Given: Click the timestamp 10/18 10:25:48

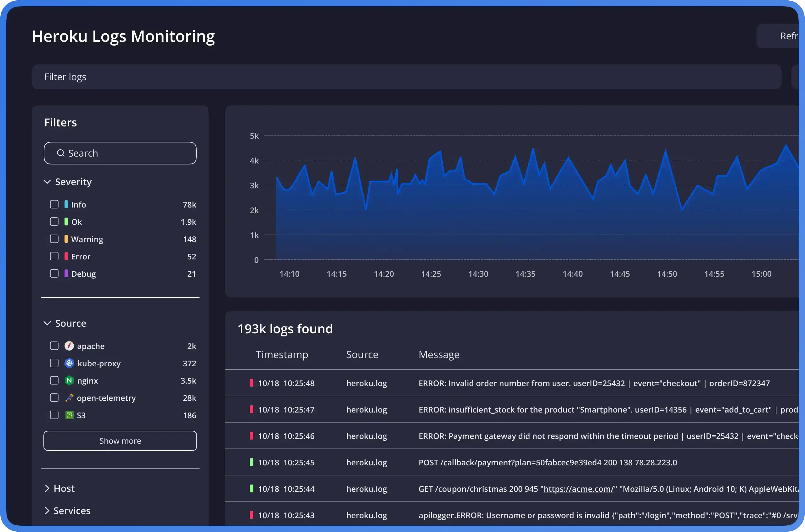Looking at the screenshot, I should point(286,383).
